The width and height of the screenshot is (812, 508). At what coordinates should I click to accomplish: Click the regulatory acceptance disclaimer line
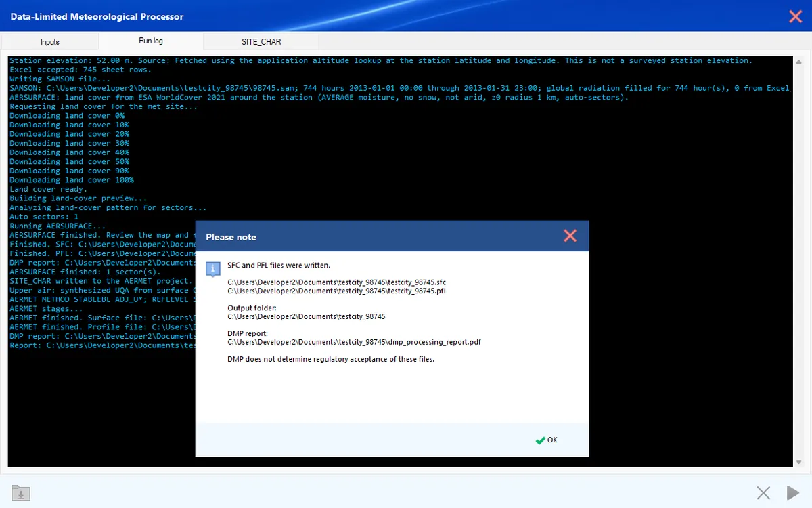(x=331, y=359)
